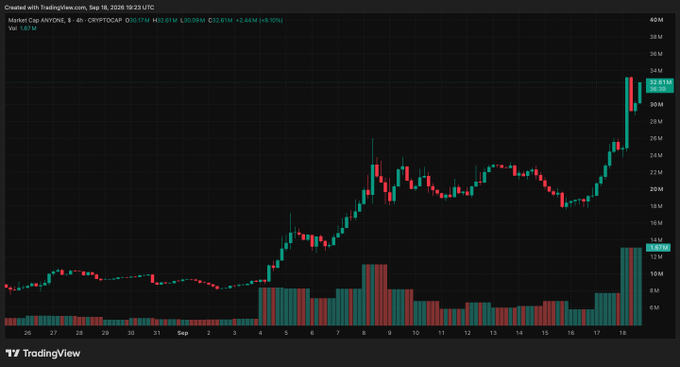The height and width of the screenshot is (367, 680).
Task: Select the 'Market Cap ANYONE, $ · 4h · CRYPTOCAP' title
Action: pos(65,20)
